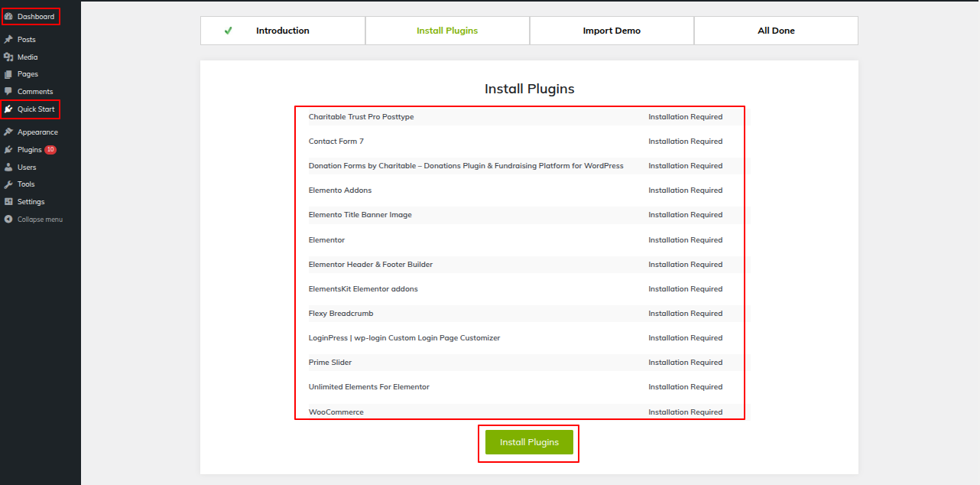The image size is (980, 485).
Task: Open Plugins menu with update badge
Action: (x=31, y=150)
